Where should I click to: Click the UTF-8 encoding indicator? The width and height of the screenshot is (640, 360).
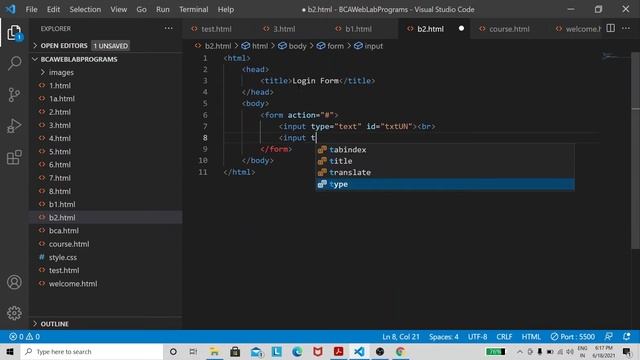click(478, 337)
